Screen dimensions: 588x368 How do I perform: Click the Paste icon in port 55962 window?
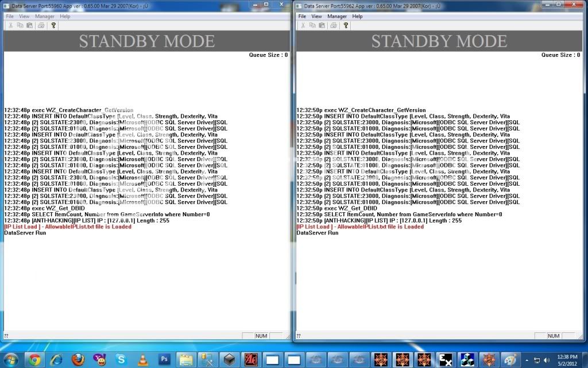tap(322, 25)
